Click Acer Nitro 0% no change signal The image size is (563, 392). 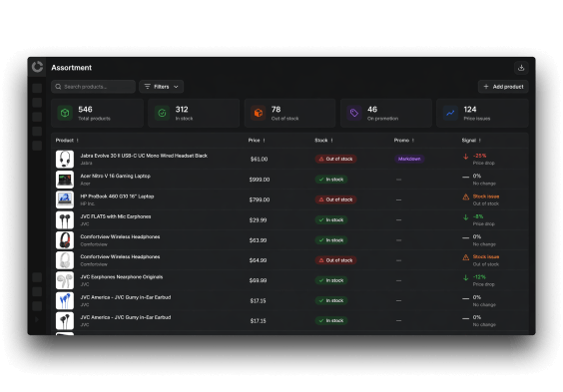[479, 180]
